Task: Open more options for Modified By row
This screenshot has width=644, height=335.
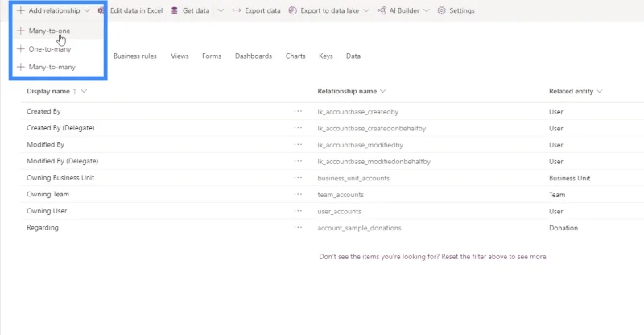Action: (298, 145)
